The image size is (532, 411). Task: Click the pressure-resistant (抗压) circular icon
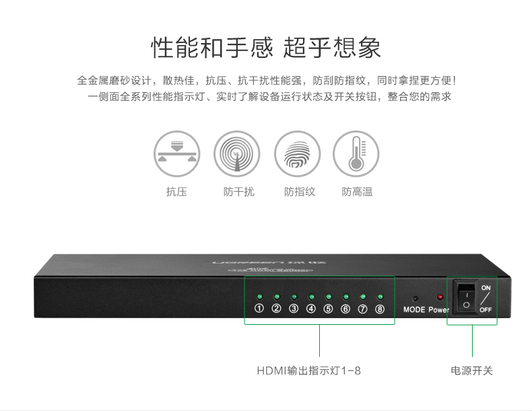point(176,154)
